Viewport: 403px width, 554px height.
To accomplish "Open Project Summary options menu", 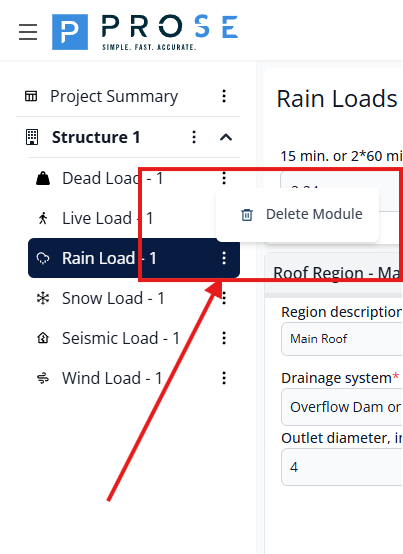I will [x=224, y=96].
